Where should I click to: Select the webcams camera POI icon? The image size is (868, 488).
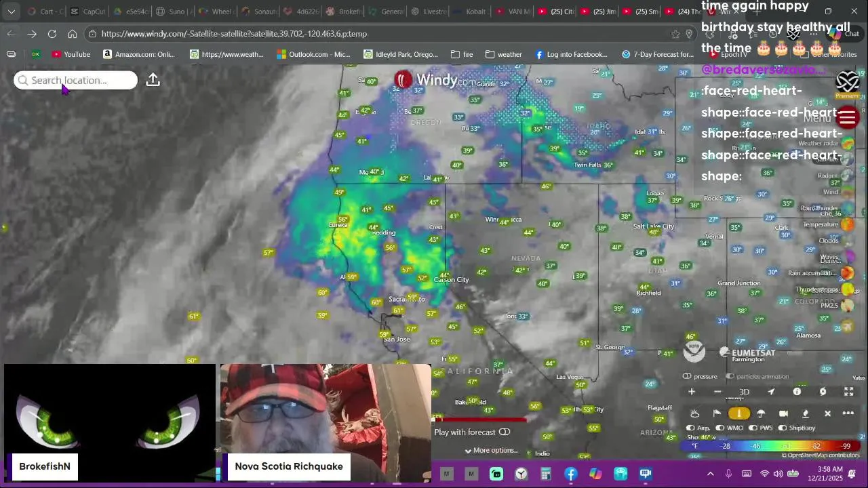click(783, 413)
